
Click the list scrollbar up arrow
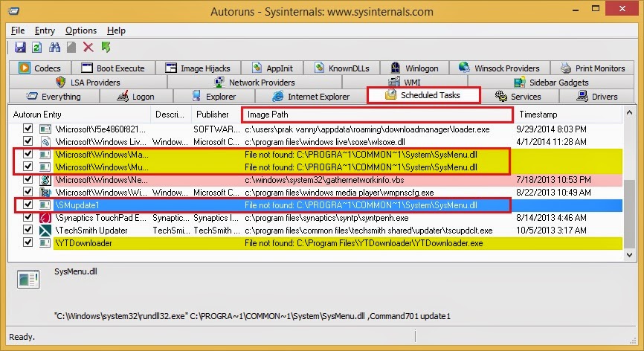pyautogui.click(x=629, y=112)
